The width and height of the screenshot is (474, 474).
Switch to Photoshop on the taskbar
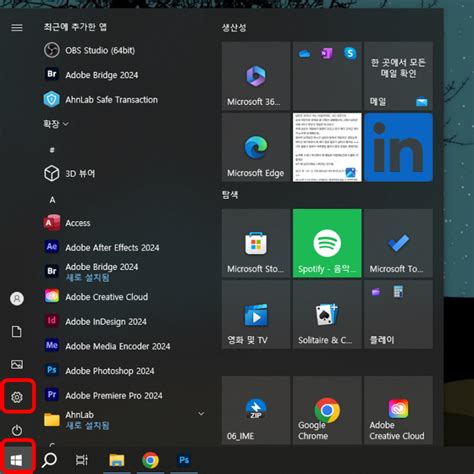click(x=184, y=460)
